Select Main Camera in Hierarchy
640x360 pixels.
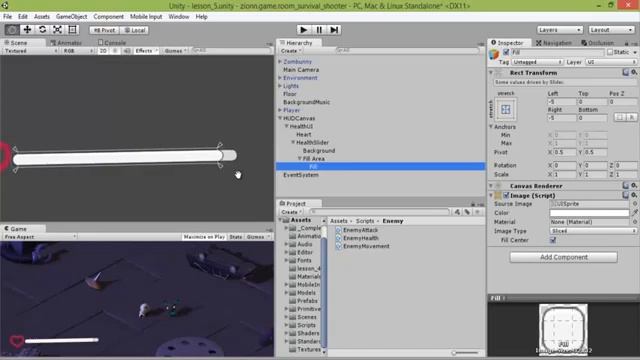(x=301, y=70)
